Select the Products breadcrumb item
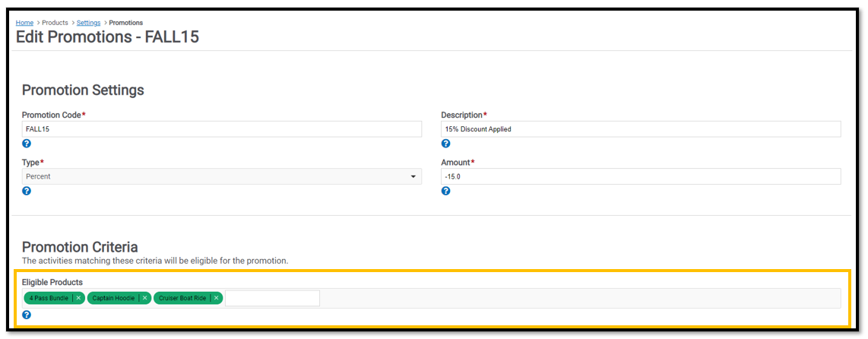This screenshot has width=868, height=339. click(x=55, y=23)
